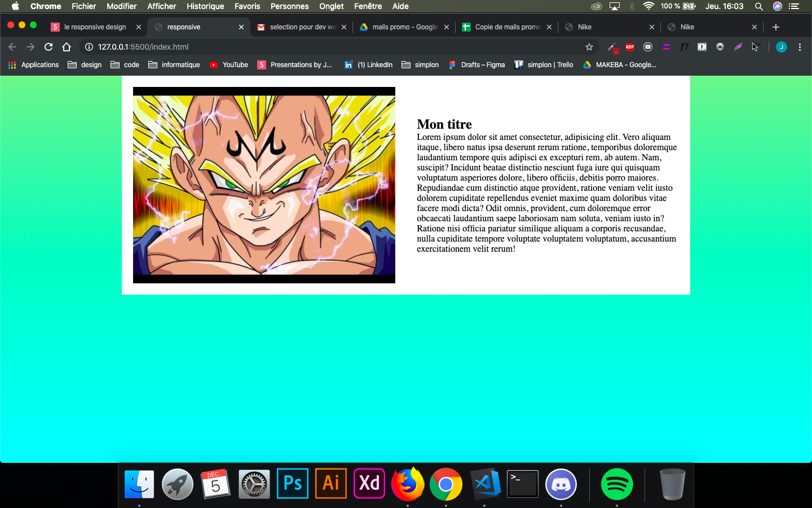Open the 'Drafts – Figma' bookmark
812x508 pixels.
(476, 65)
